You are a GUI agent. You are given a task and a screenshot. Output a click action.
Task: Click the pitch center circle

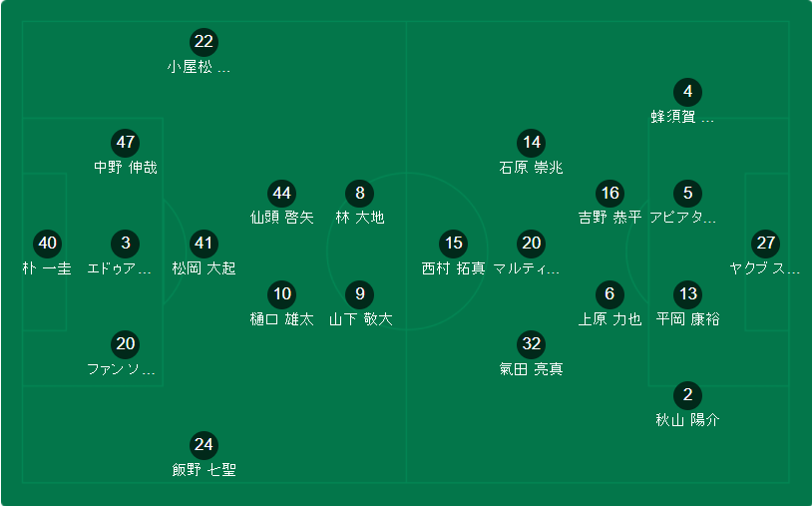coord(407,252)
